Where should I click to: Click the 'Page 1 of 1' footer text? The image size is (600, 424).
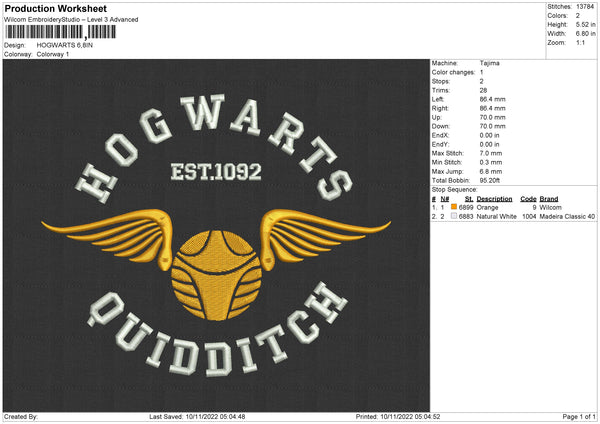tap(579, 417)
